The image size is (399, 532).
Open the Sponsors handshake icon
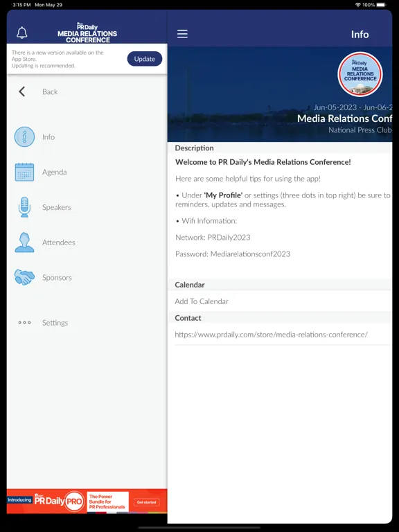click(24, 277)
